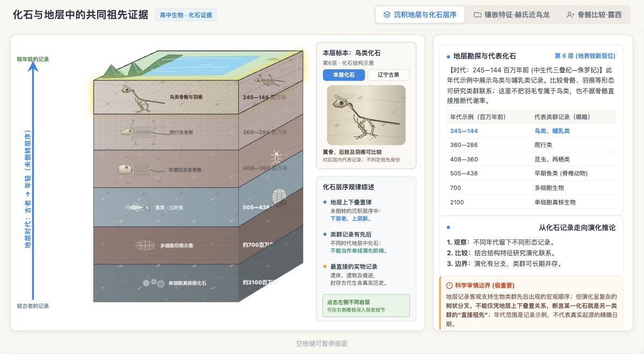This screenshot has width=644, height=354.
Task: Click the upward arrowhead on the time axis
Action: point(33,67)
